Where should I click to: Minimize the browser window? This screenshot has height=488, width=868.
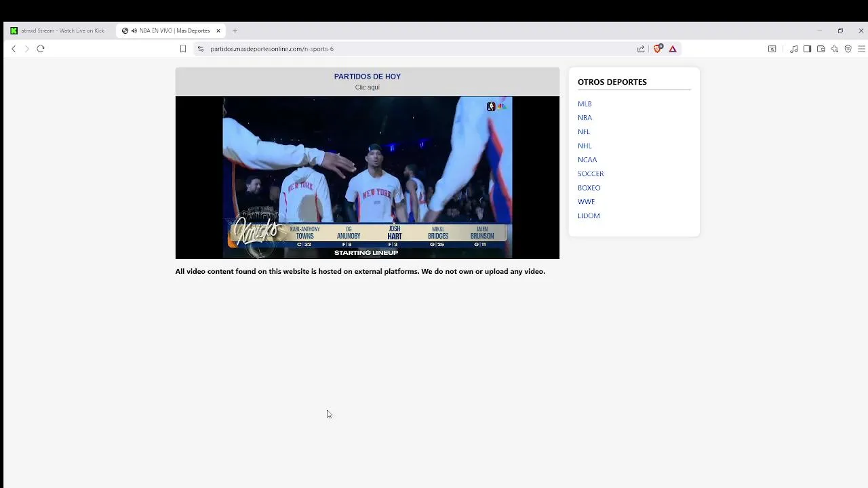(x=819, y=30)
